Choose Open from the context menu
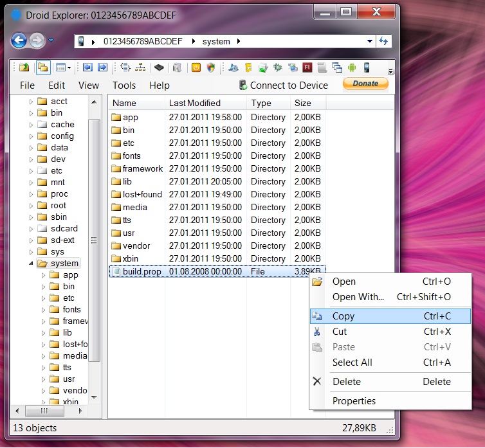 [x=390, y=282]
